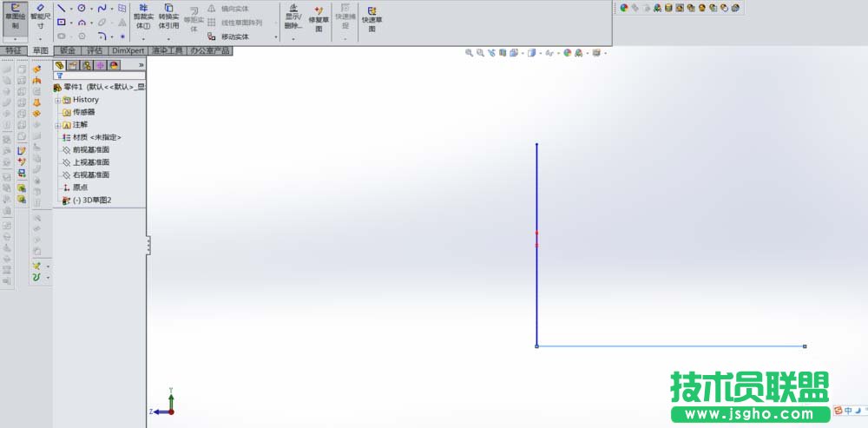
Task: Select 上视基准面 top plane
Action: (x=86, y=163)
